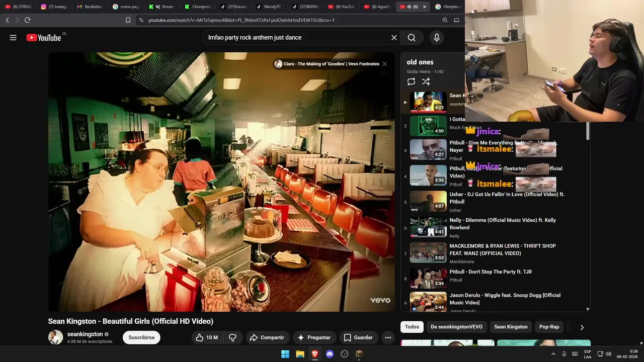Click the Preguntar ask button
Screen dimensions: 644x362
click(x=314, y=337)
